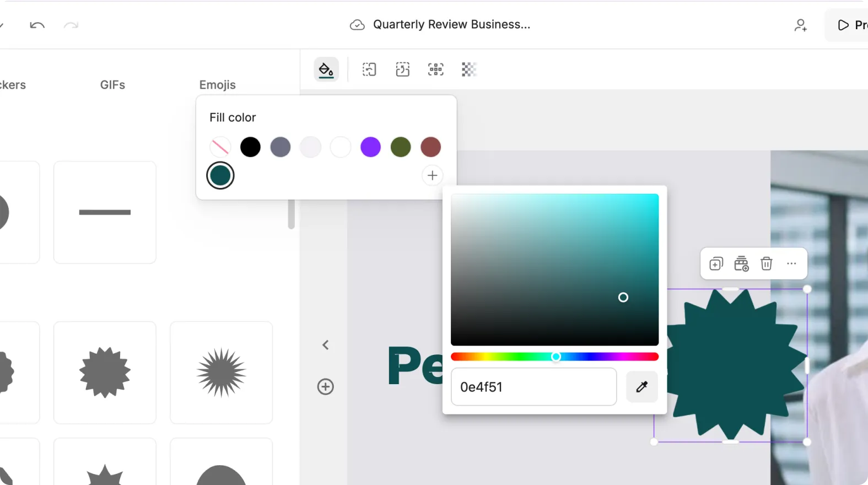The image size is (868, 485).
Task: Add a new color with plus button
Action: click(433, 176)
